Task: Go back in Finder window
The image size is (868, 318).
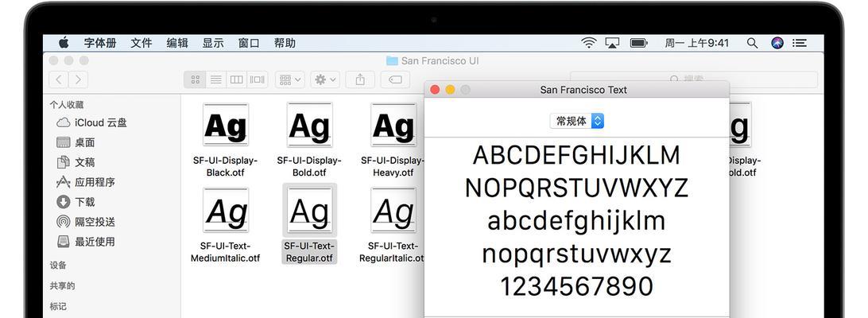Action: (x=60, y=79)
